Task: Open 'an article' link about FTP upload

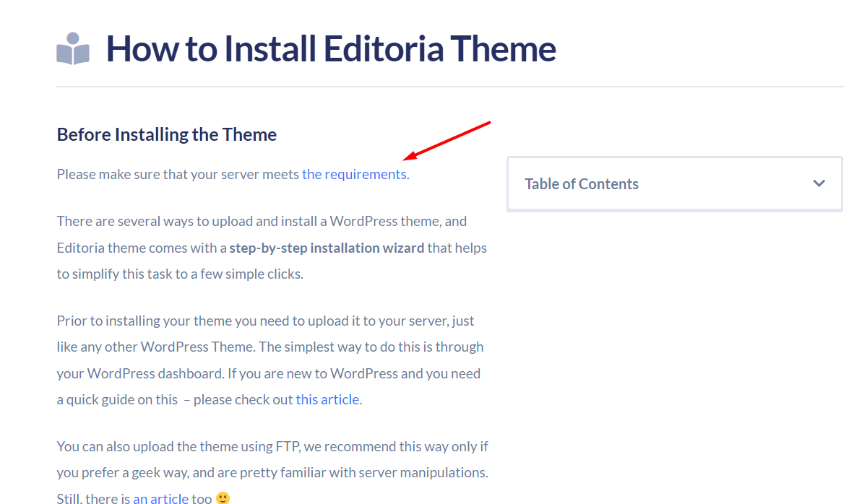Action: tap(160, 498)
